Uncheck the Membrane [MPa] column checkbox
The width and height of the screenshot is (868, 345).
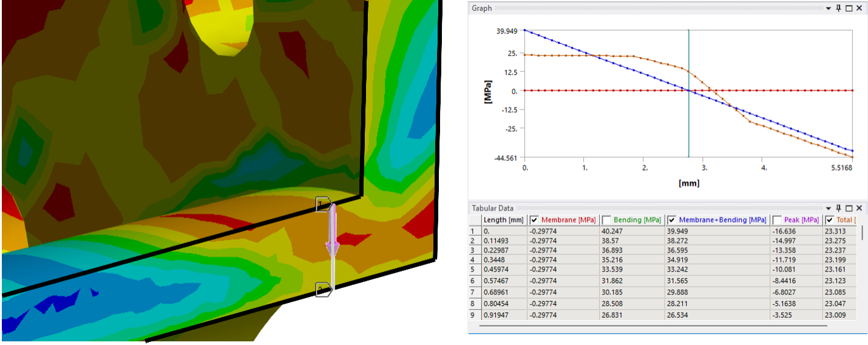[x=534, y=220]
